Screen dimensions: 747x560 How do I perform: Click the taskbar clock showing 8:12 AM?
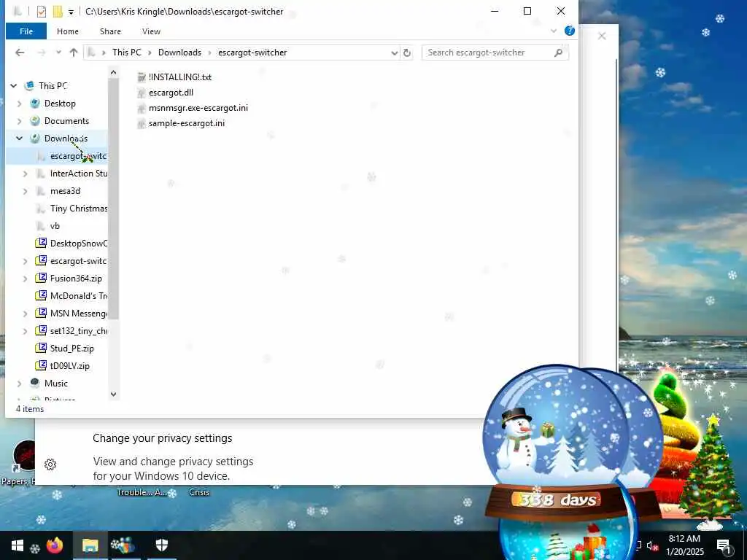click(x=684, y=545)
